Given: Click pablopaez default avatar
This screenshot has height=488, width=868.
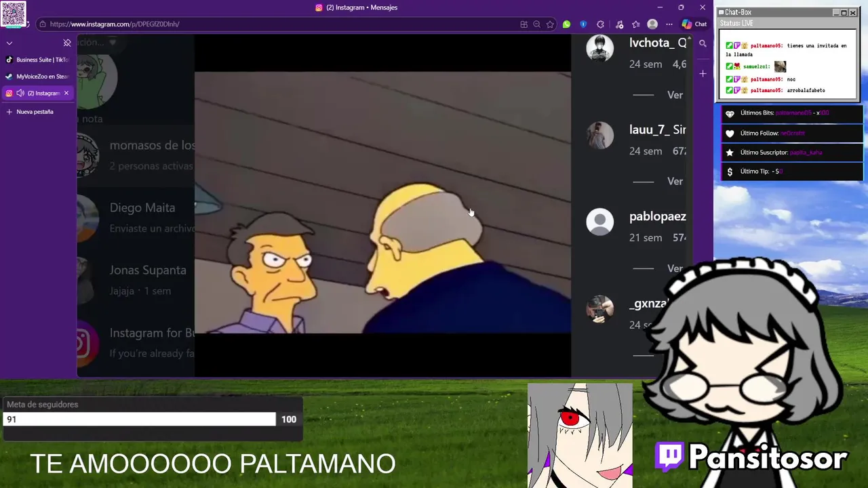Looking at the screenshot, I should (x=600, y=222).
